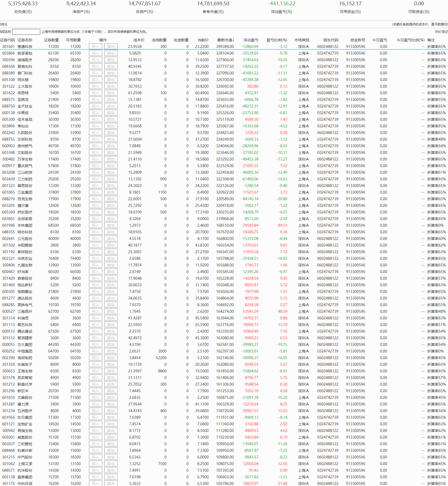
Task: Sort holdings by 浮动盈亏 column header
Action: [251, 40]
